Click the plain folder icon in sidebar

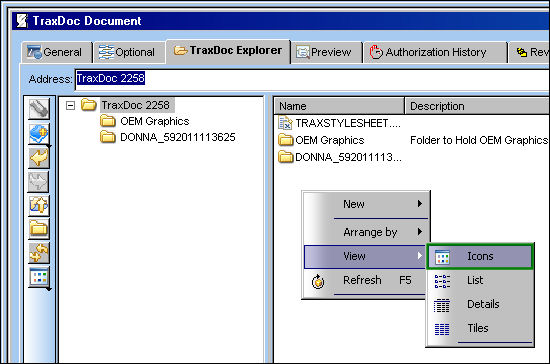39,229
